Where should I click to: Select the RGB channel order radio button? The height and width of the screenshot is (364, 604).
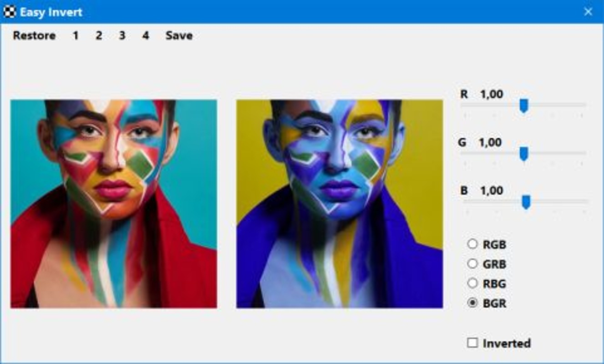pyautogui.click(x=472, y=244)
